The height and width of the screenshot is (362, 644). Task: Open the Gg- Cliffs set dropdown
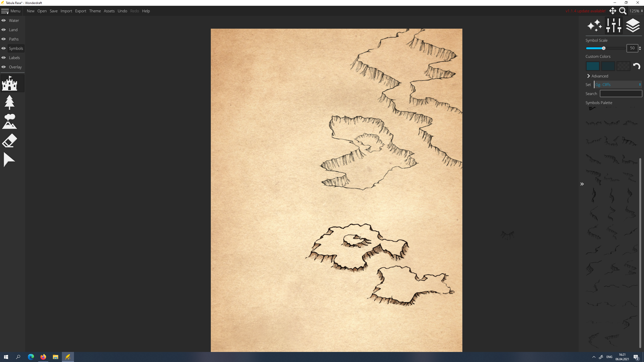click(x=618, y=84)
